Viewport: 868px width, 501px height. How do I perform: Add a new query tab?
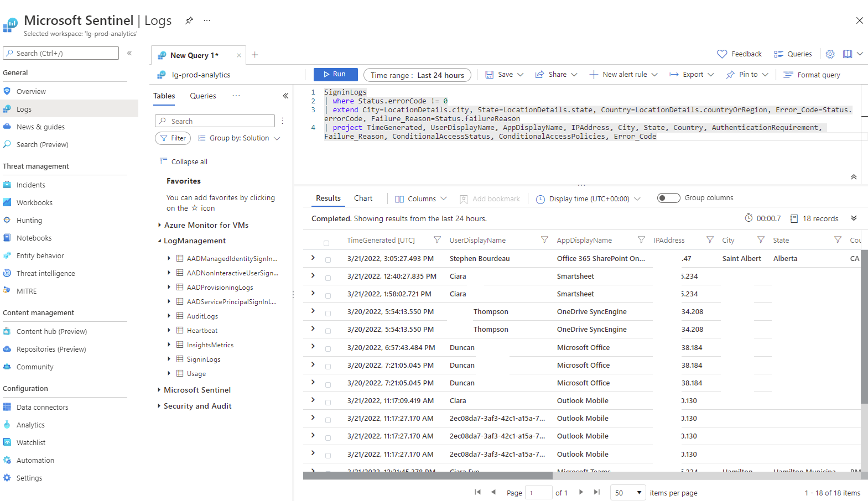tap(255, 55)
